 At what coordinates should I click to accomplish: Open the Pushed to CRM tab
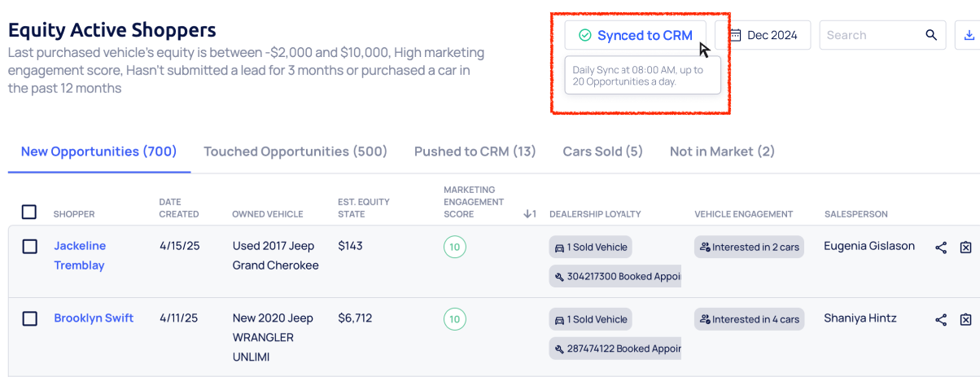tap(475, 151)
